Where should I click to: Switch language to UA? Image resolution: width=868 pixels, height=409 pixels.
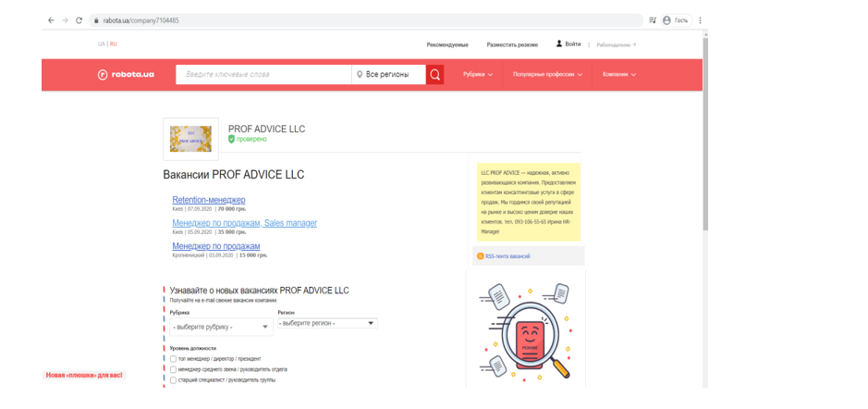102,43
